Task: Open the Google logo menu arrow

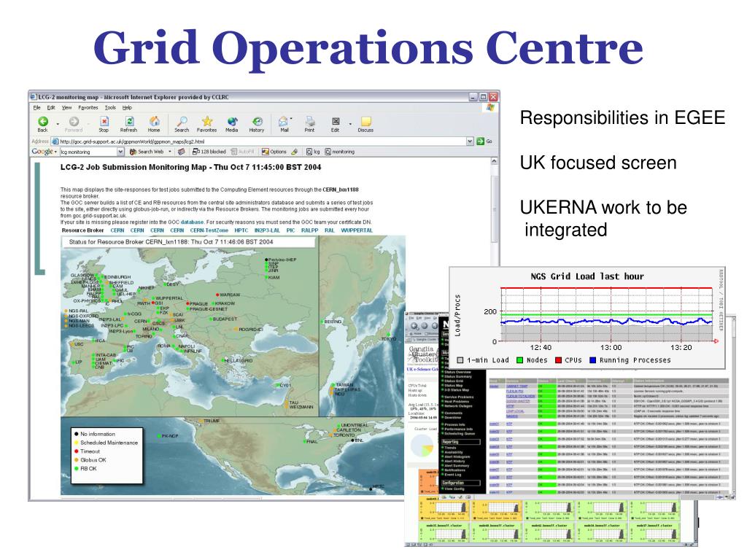Action: coord(55,152)
